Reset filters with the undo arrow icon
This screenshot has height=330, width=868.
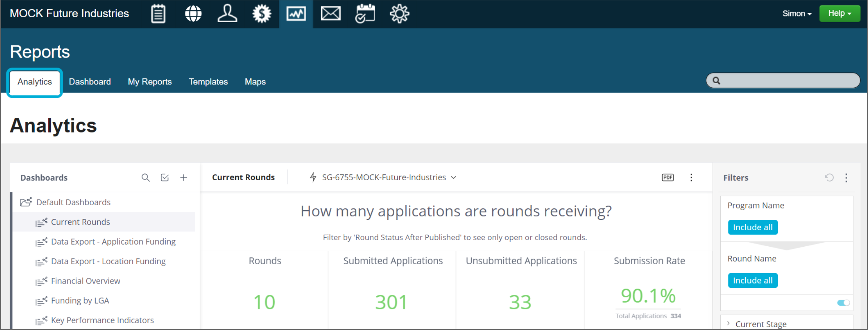829,178
